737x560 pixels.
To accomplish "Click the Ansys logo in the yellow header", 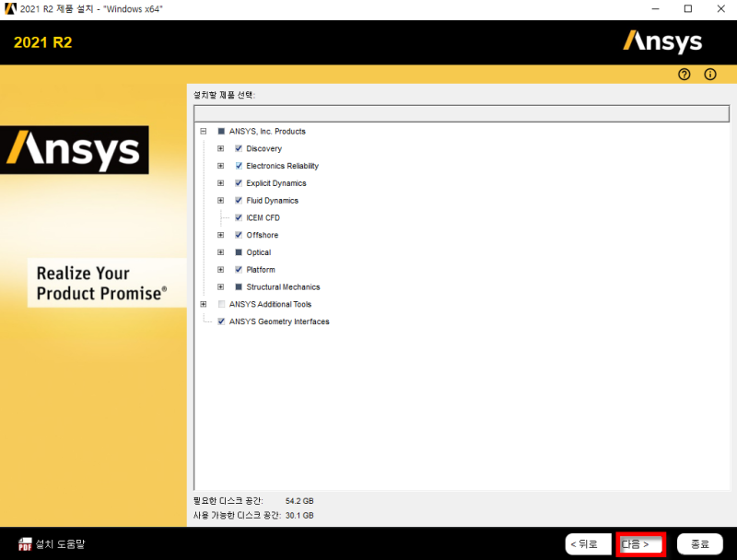I will click(x=662, y=41).
